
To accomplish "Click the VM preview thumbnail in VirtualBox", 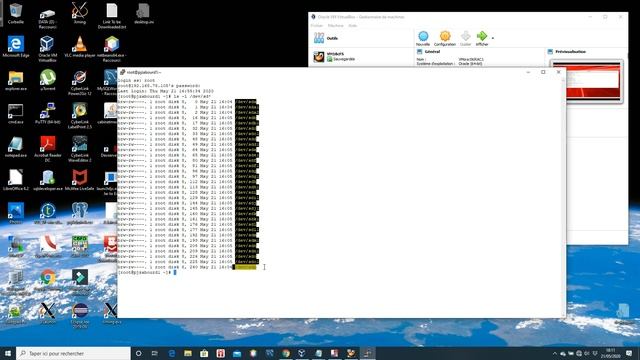I will [x=587, y=81].
